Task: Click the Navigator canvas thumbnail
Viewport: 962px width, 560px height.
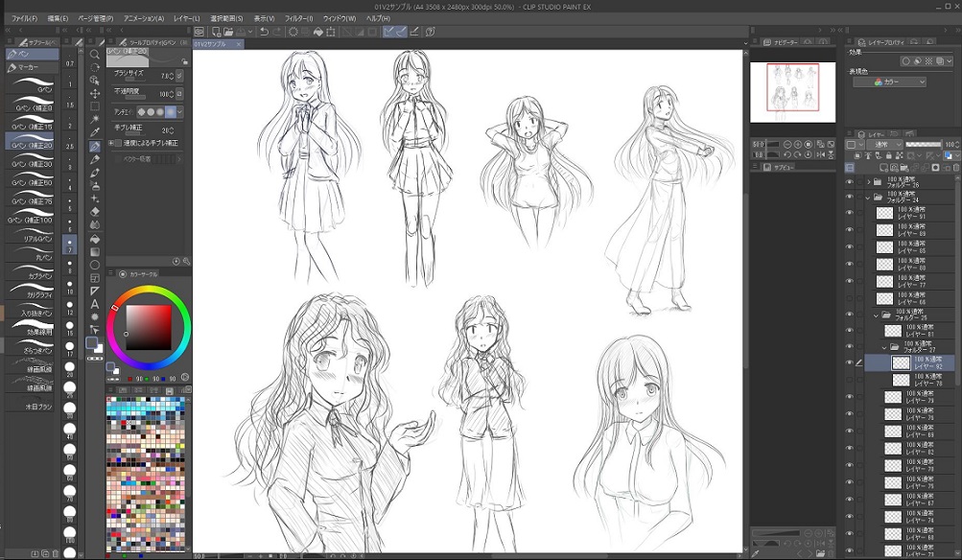Action: [792, 92]
